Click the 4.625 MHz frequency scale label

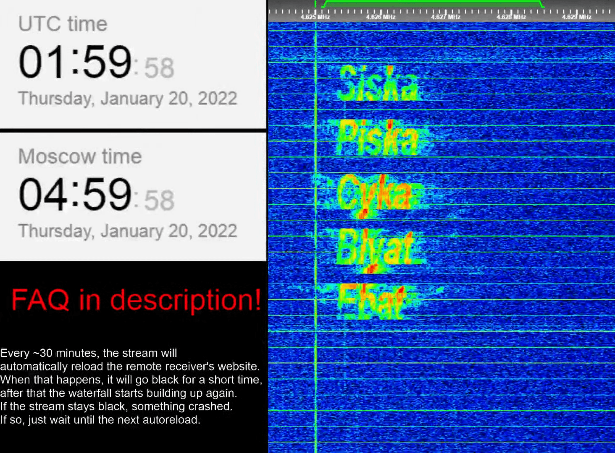tap(315, 17)
